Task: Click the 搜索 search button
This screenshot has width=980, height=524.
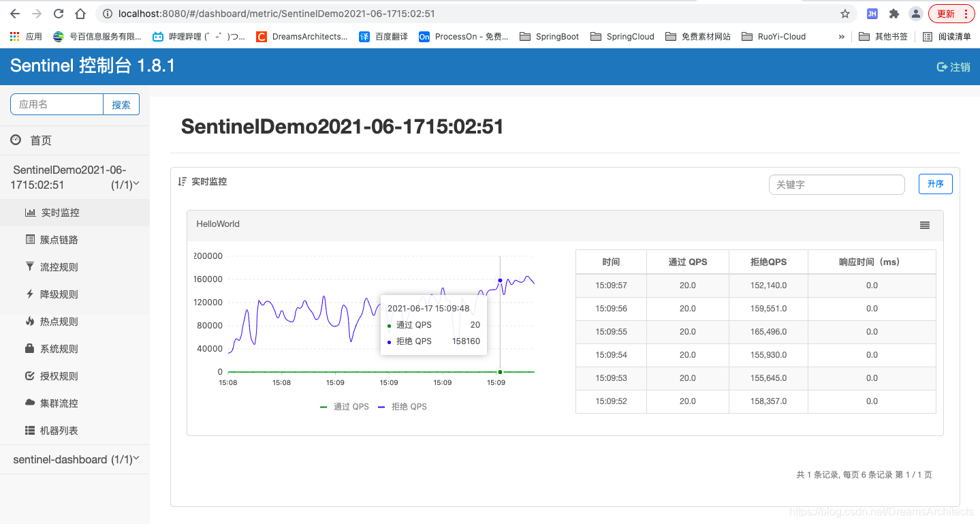Action: [121, 104]
